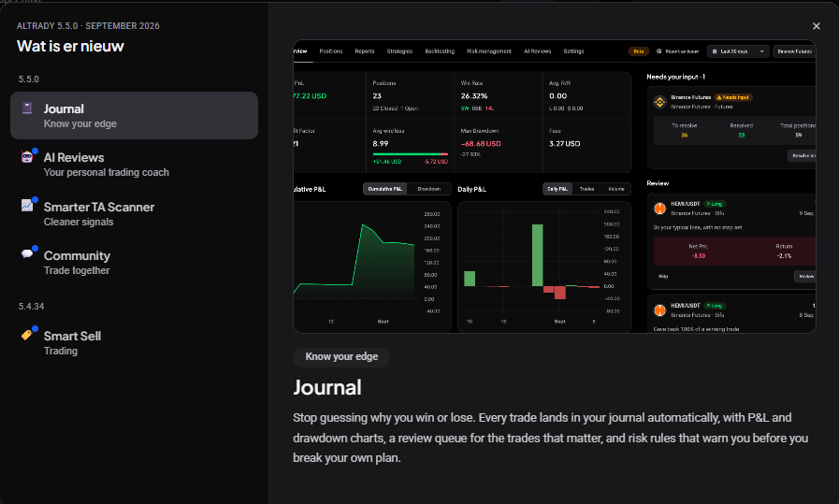Open the 5.4.34 'Trading' release note
839x504 pixels.
point(134,343)
